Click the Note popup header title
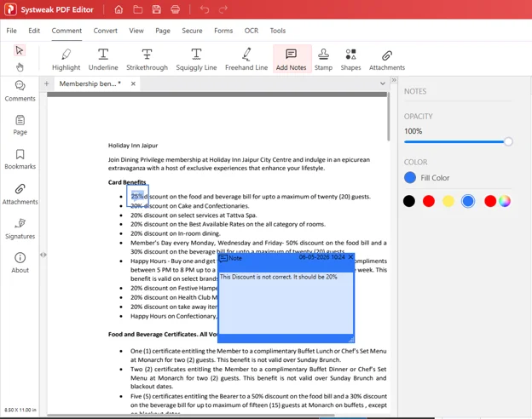The image size is (532, 419). click(x=235, y=258)
